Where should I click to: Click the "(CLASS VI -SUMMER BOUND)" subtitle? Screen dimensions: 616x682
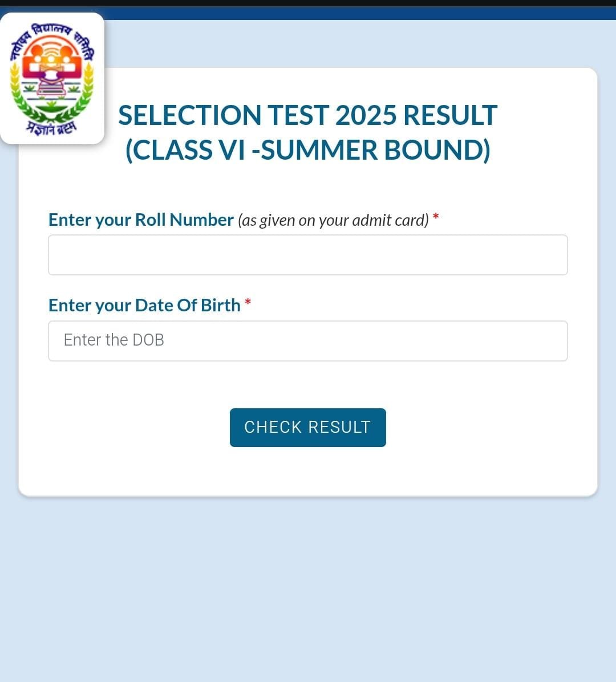pyautogui.click(x=308, y=149)
